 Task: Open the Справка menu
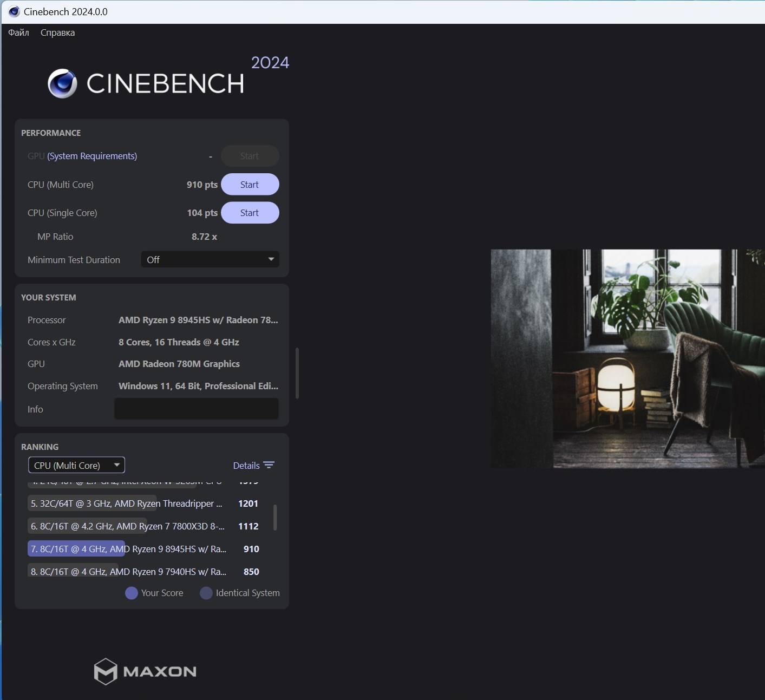pos(57,32)
